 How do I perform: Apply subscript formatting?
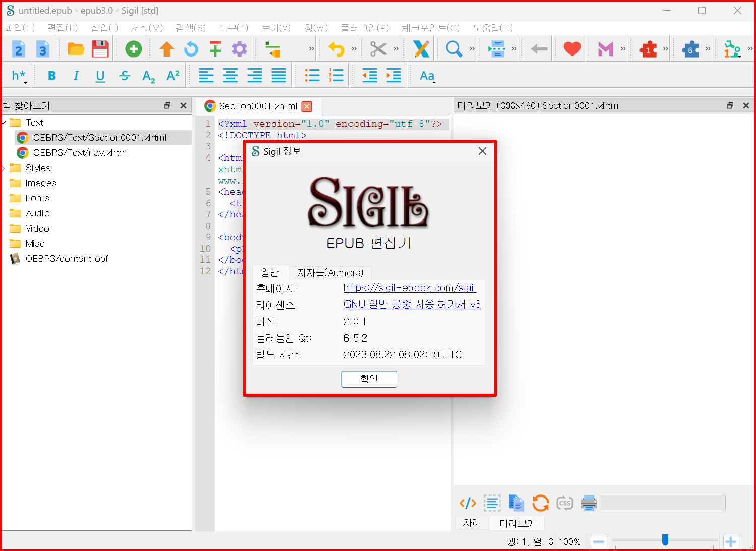149,76
